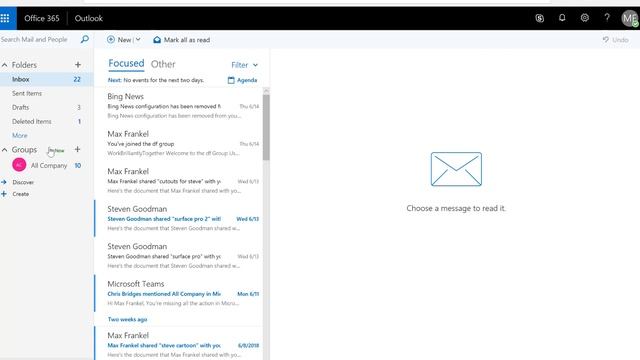640x360 pixels.
Task: Add a new group with plus icon
Action: [78, 149]
